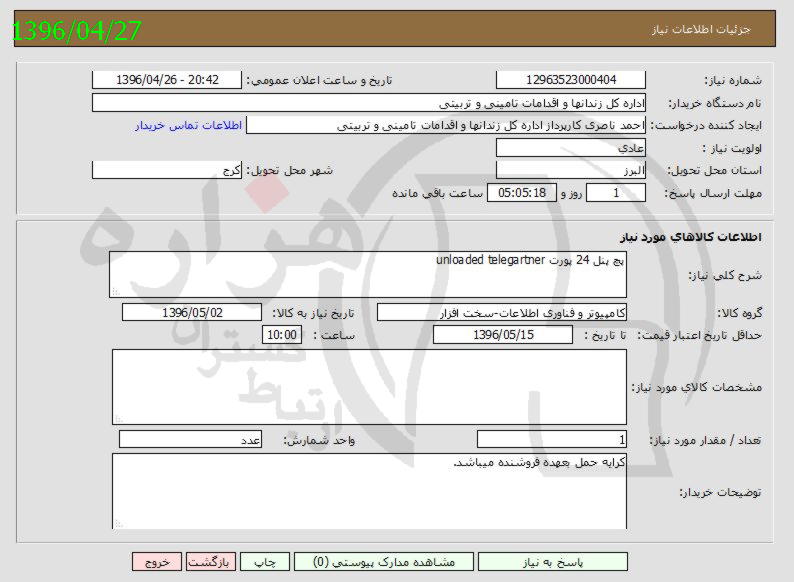Click the واحد شمارش field (عدد)
The height and width of the screenshot is (582, 794).
point(190,440)
